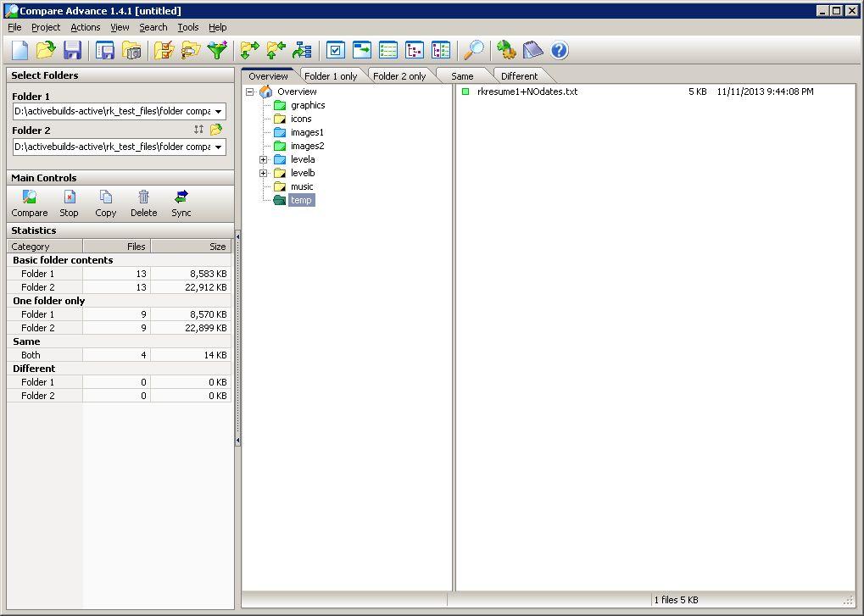The width and height of the screenshot is (864, 616).
Task: Swap Folder 1 and Folder 2 with the arrows icon
Action: coord(199,130)
